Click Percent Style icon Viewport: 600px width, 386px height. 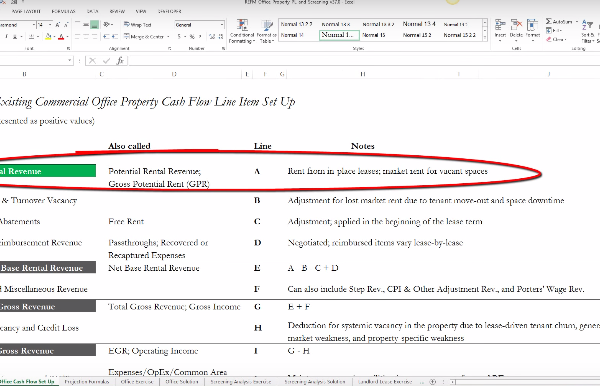pyautogui.click(x=192, y=37)
